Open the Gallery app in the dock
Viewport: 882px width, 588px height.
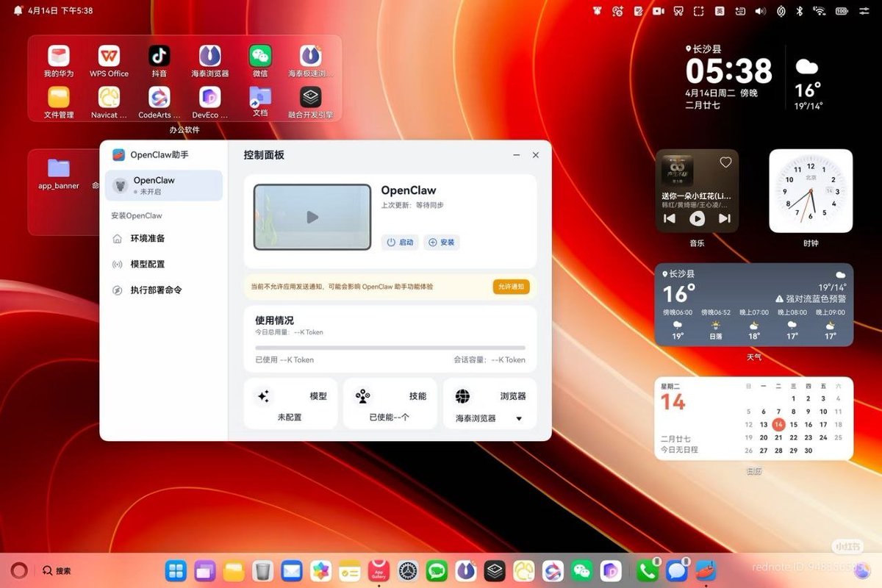point(320,570)
